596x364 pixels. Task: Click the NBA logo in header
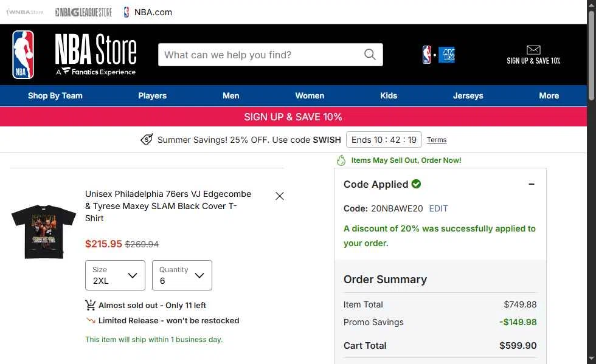(x=23, y=54)
